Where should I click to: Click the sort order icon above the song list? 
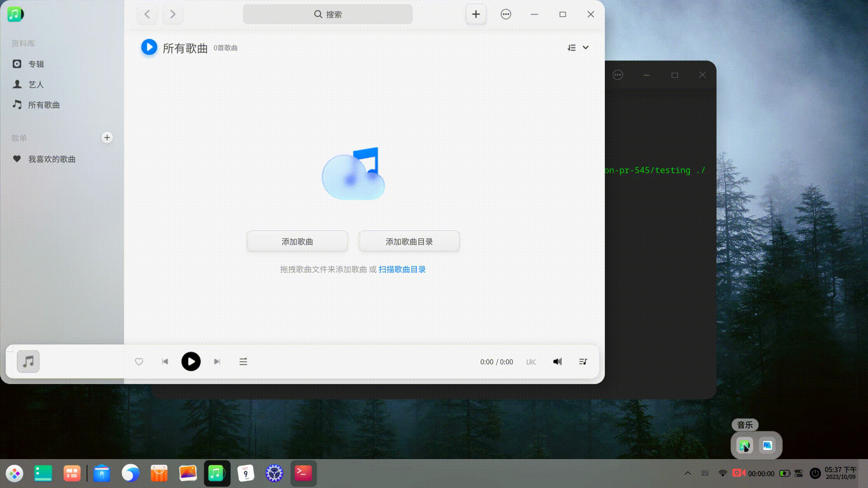(x=571, y=47)
